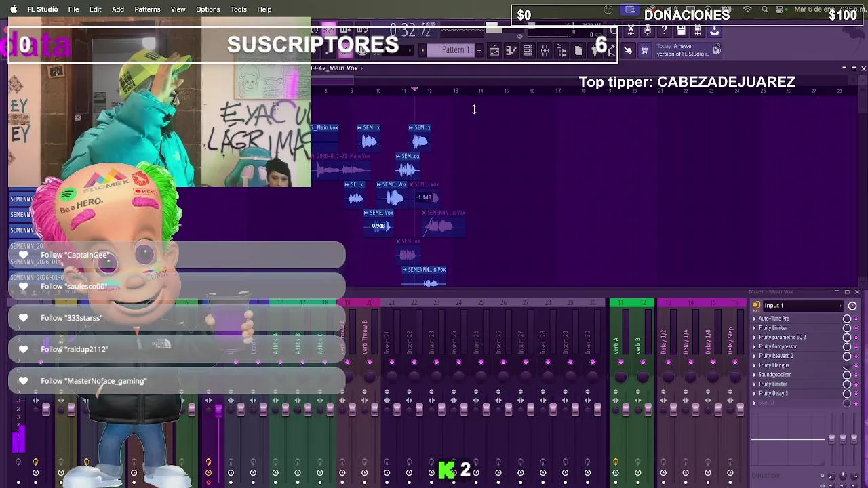Open the Piano roll from the toolbar
Viewport: 868px width, 488px height.
pos(511,50)
